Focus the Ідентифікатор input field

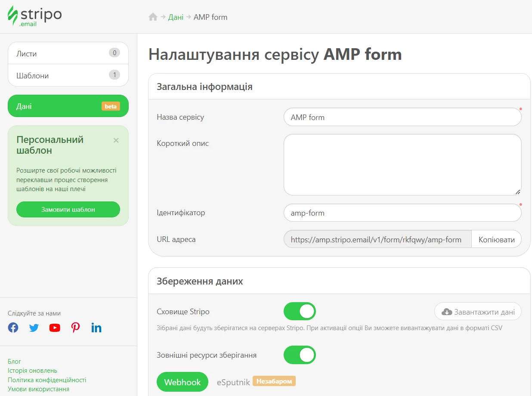coord(402,213)
